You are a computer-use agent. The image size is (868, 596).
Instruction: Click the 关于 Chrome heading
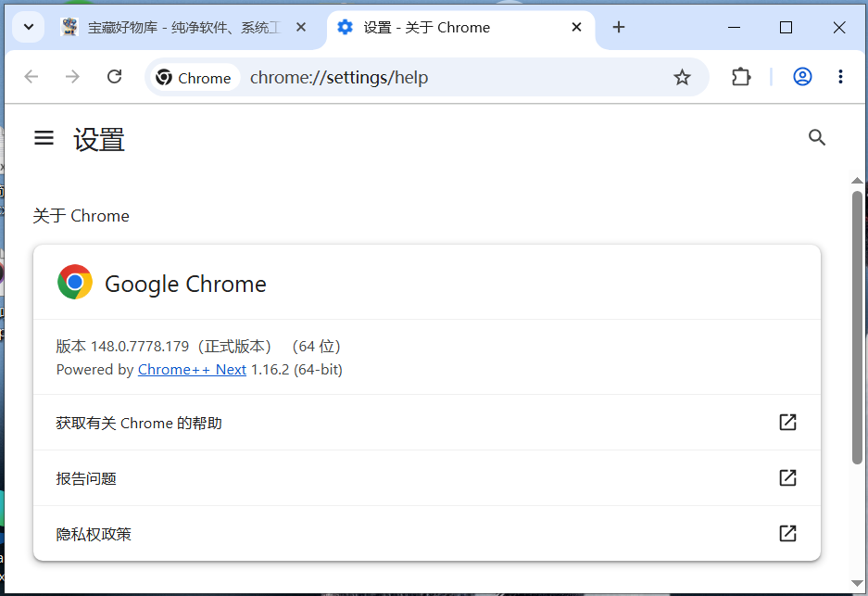tap(81, 215)
